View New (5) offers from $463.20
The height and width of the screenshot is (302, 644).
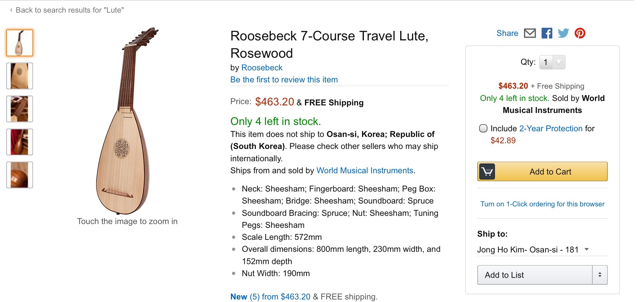click(270, 297)
